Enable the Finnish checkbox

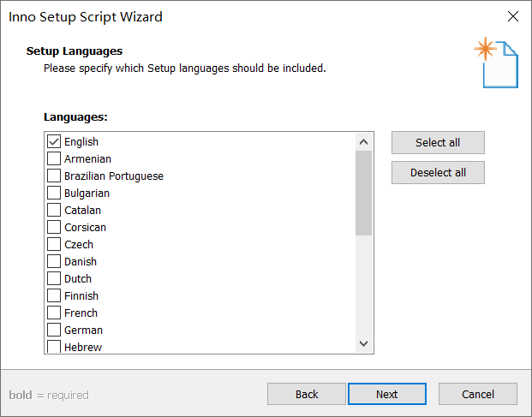pyautogui.click(x=54, y=295)
